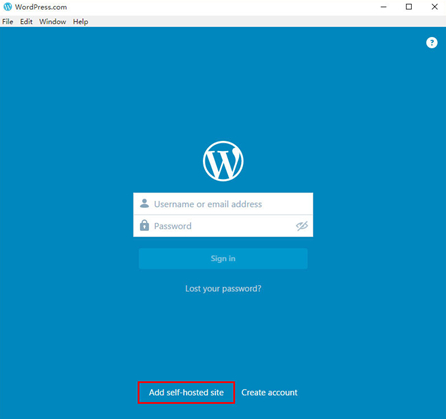Minimize the WordPress.com window
446x419 pixels.
pos(384,7)
